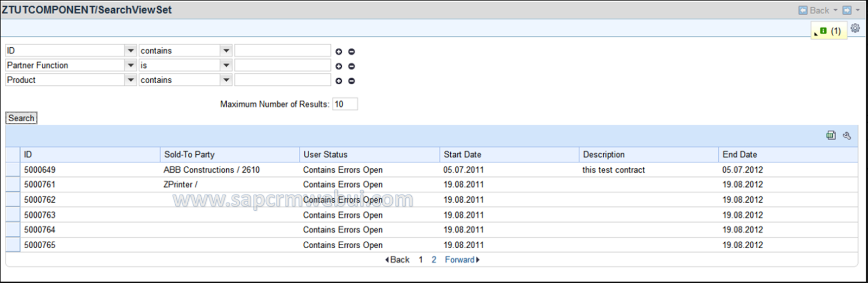Image resolution: width=868 pixels, height=283 pixels.
Task: Go to results page 1
Action: pyautogui.click(x=420, y=260)
